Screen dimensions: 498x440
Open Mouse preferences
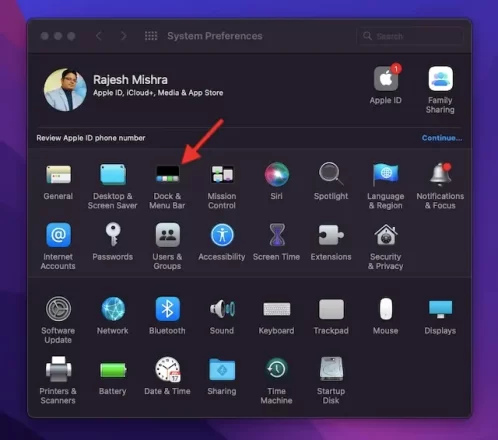click(386, 309)
